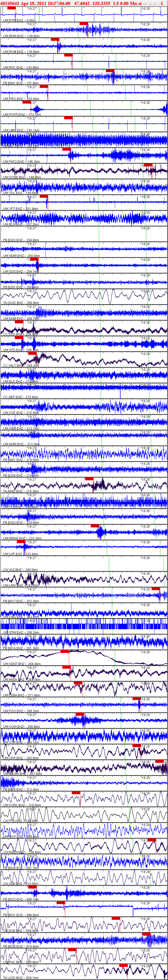
Task: Click the red arrival flag on the WSLR trace
Action: tap(152, 840)
